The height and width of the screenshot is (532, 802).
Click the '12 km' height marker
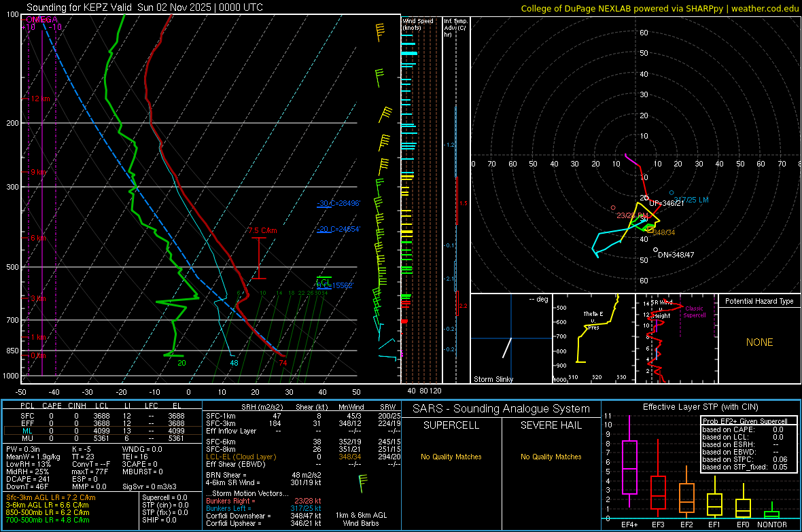point(40,99)
